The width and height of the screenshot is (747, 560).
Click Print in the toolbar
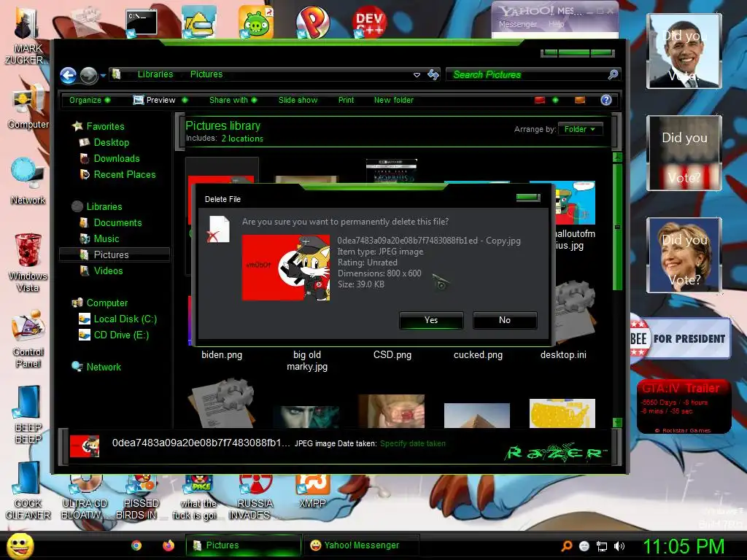point(346,100)
